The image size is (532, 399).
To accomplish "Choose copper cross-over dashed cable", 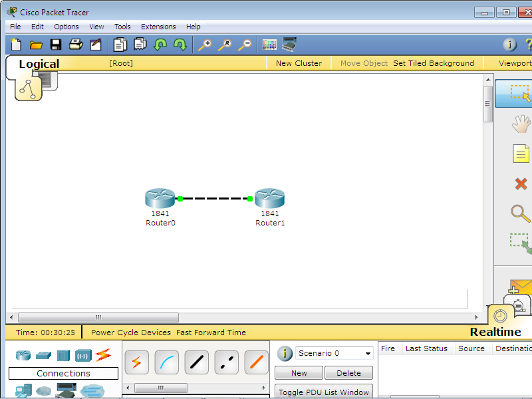I will 227,362.
